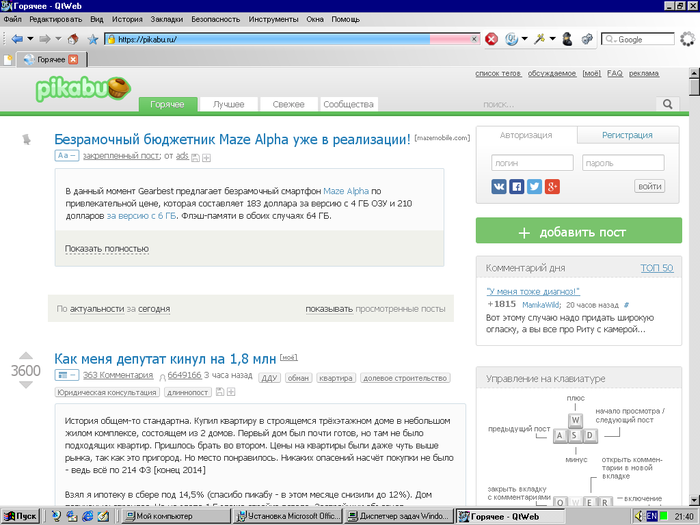This screenshot has width=700, height=525.
Task: Click the bookmark star icon
Action: coord(93,39)
